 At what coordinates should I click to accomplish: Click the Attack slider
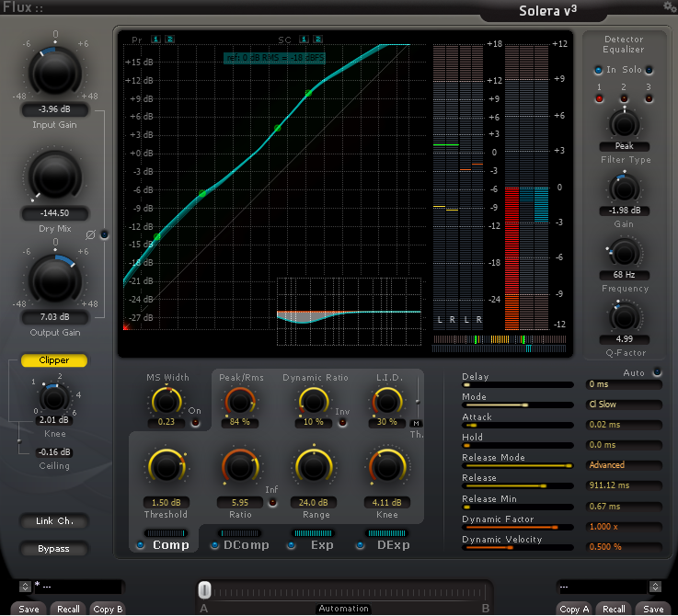tap(518, 425)
